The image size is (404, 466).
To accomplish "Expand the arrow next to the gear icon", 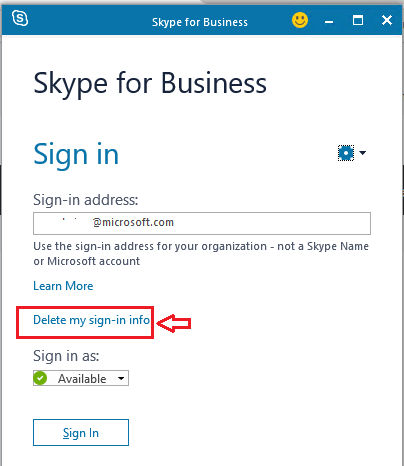I will pos(363,153).
